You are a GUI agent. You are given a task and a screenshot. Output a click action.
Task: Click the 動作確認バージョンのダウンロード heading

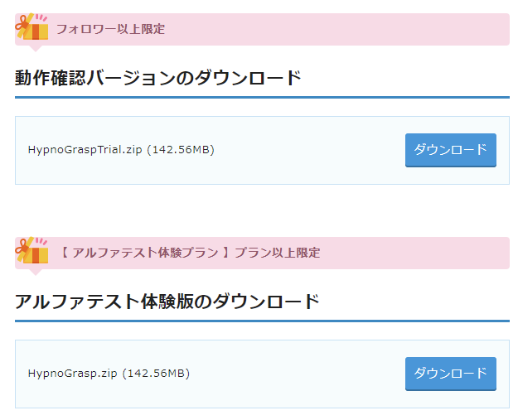coord(157,79)
